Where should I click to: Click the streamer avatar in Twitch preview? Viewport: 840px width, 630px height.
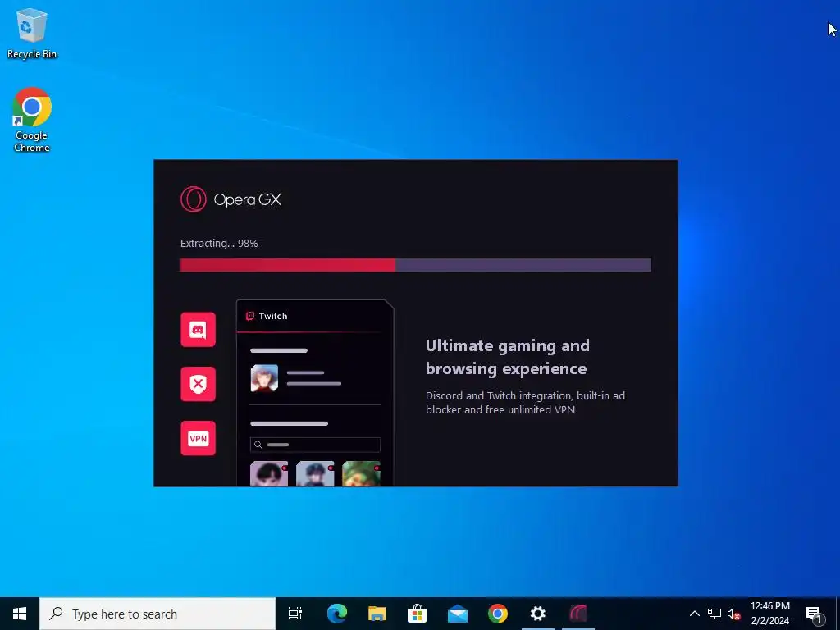265,378
